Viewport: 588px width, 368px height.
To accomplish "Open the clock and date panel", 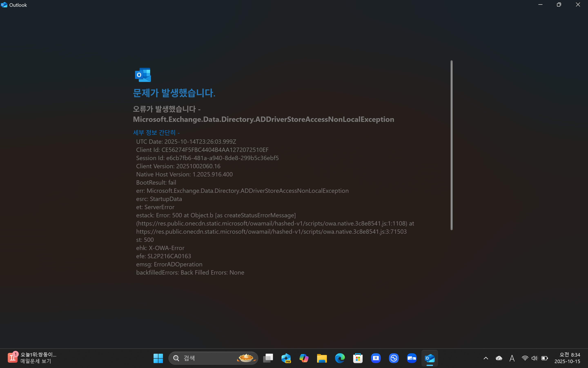I will pos(567,358).
